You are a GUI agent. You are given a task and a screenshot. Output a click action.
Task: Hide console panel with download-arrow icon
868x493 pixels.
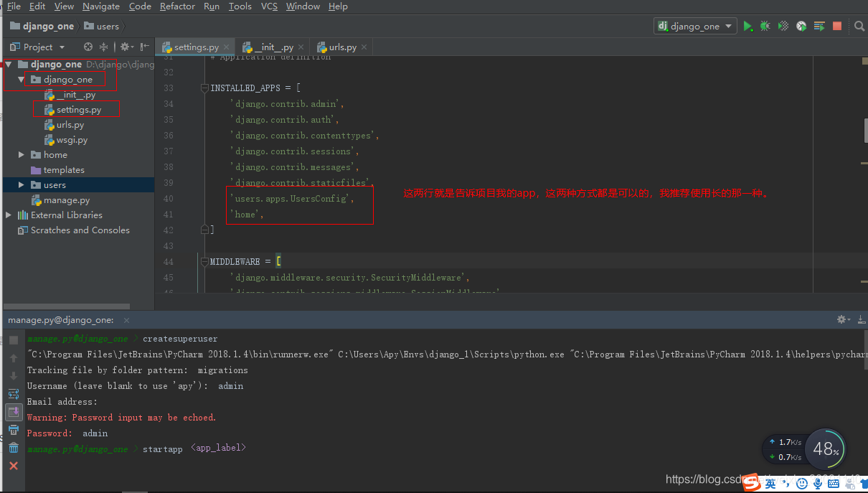click(x=862, y=319)
